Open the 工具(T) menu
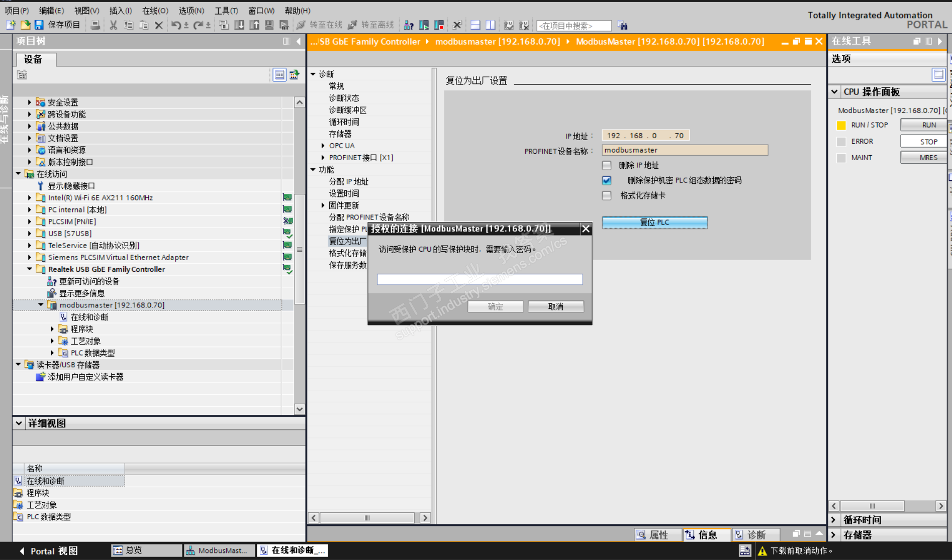This screenshot has width=952, height=560. (x=226, y=11)
